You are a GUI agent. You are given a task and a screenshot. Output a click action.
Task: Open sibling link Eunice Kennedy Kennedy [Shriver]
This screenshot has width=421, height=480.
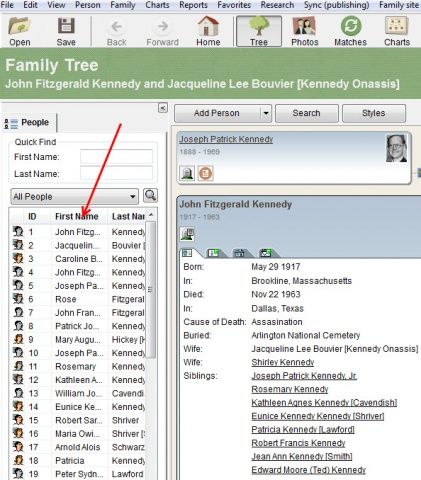coord(318,416)
